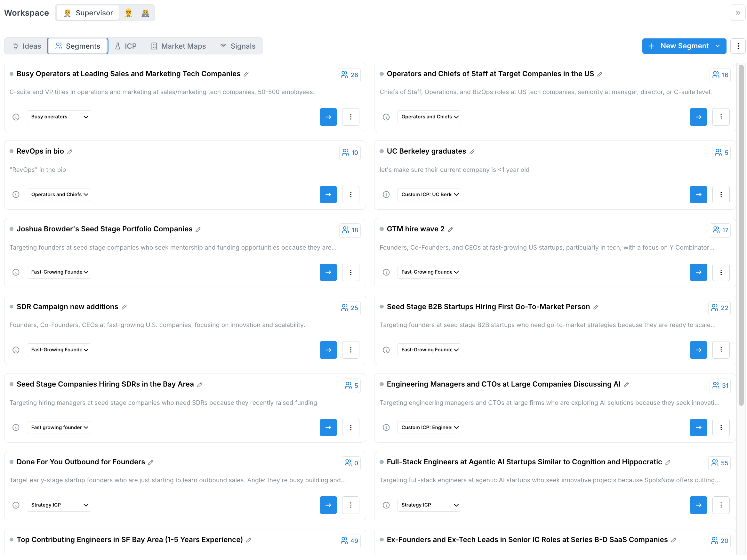Viewport: 747px width, 560px height.
Task: Edit pencil for Seed Stage B2B Startups segment
Action: 596,307
